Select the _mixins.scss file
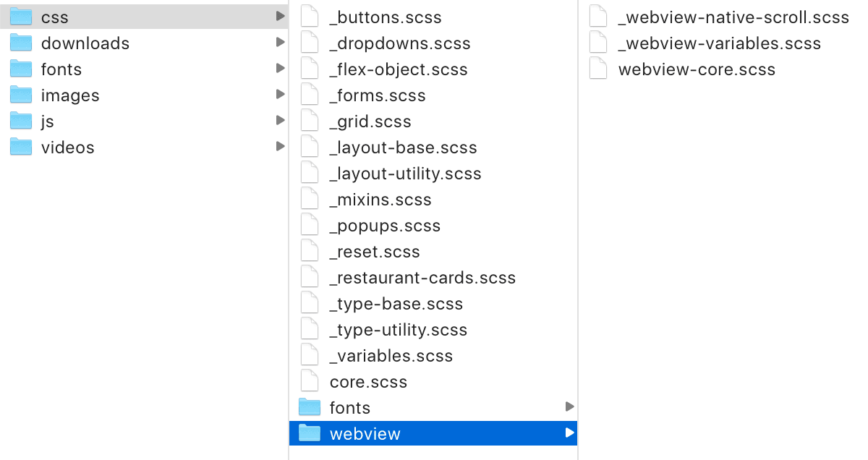The image size is (868, 460). tap(380, 200)
